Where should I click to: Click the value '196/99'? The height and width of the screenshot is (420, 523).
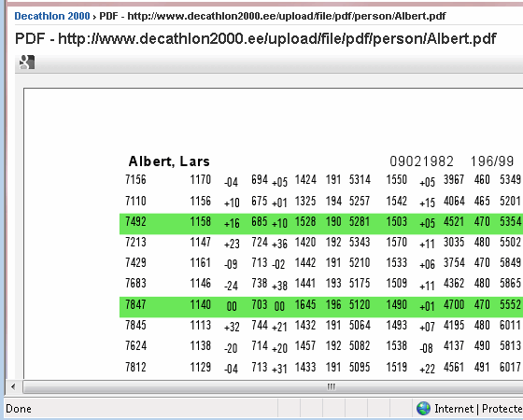492,161
